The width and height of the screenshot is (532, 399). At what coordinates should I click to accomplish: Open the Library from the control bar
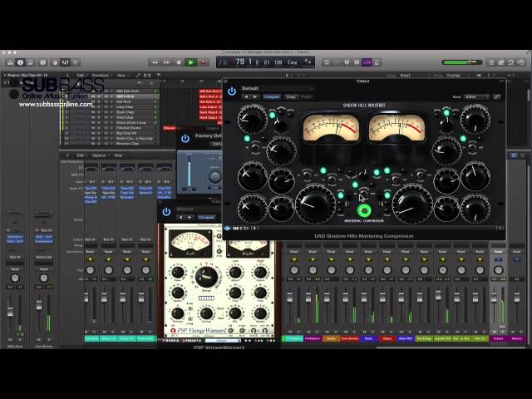pyautogui.click(x=10, y=62)
